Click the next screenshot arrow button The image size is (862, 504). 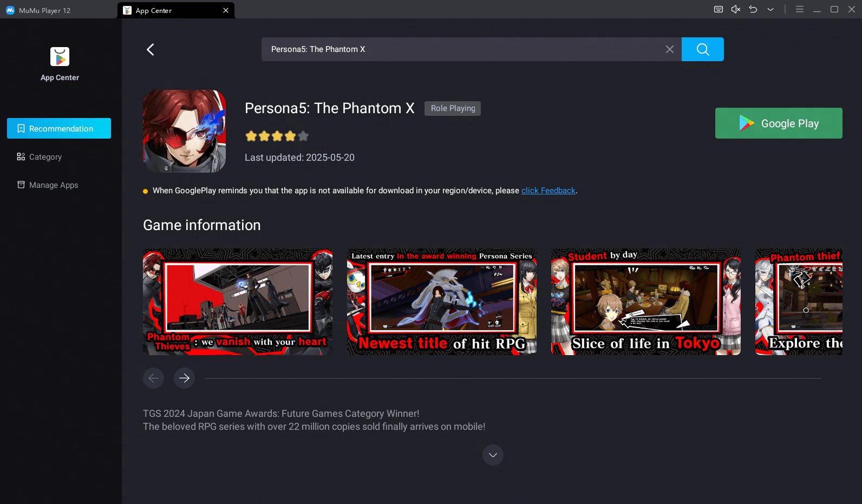tap(184, 378)
